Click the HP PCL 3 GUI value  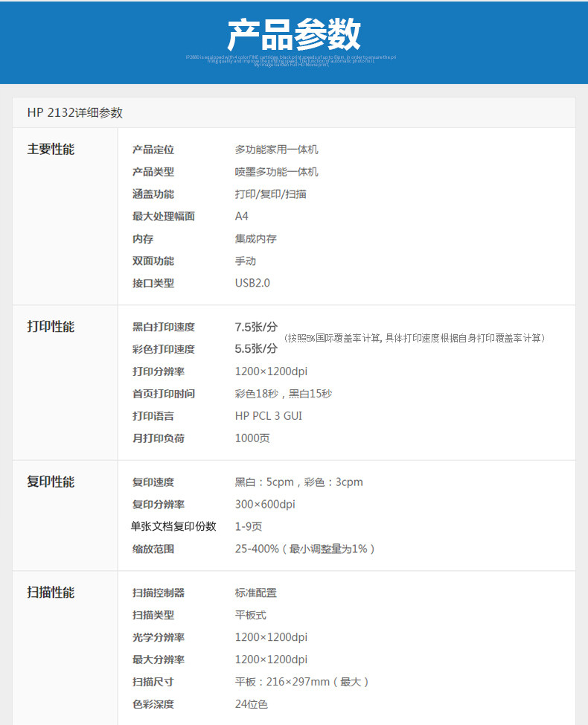point(269,415)
